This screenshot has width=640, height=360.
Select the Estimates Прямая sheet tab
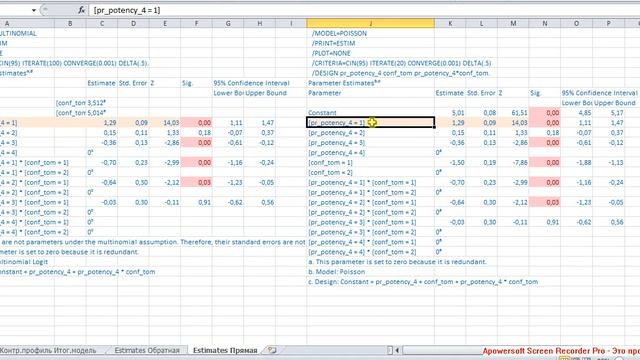coord(225,350)
